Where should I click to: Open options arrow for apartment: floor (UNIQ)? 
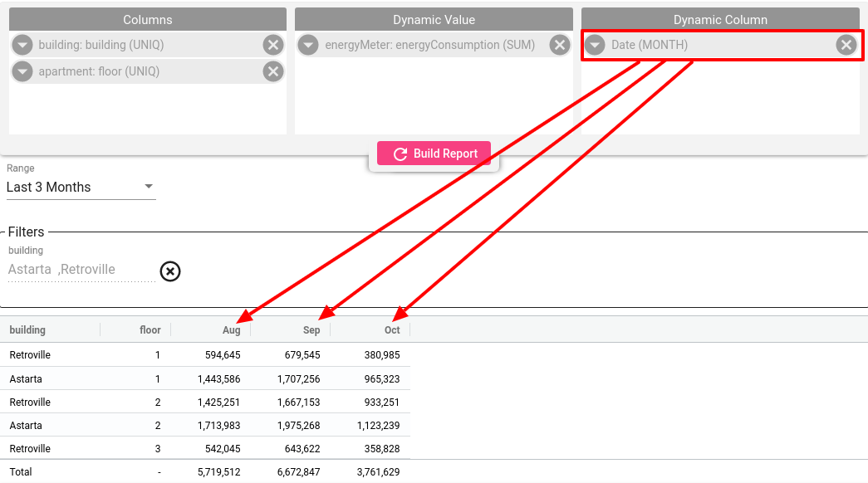coord(22,71)
